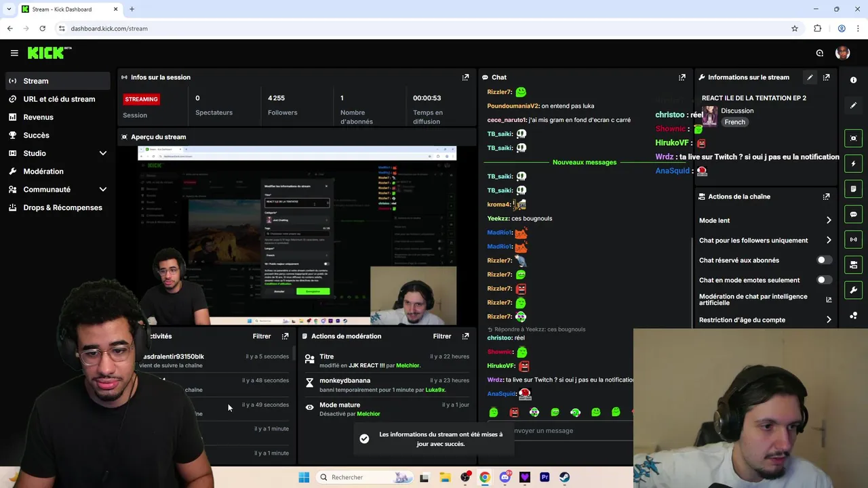
Task: Open Discord from the taskbar
Action: (x=505, y=477)
